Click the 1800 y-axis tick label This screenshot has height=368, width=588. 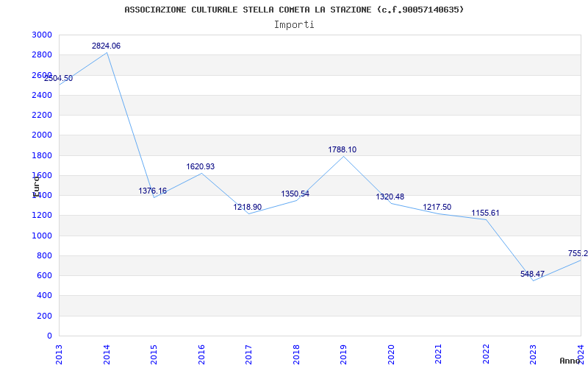43,155
